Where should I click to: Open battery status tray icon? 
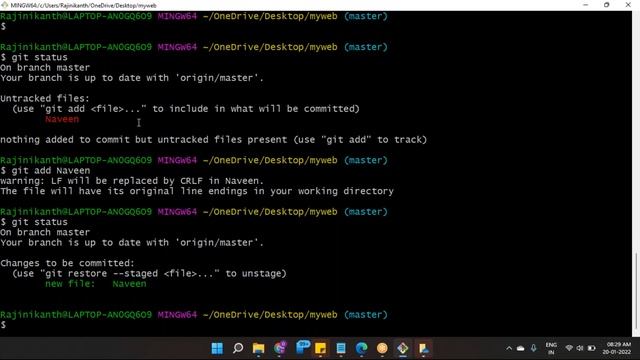pyautogui.click(x=591, y=348)
